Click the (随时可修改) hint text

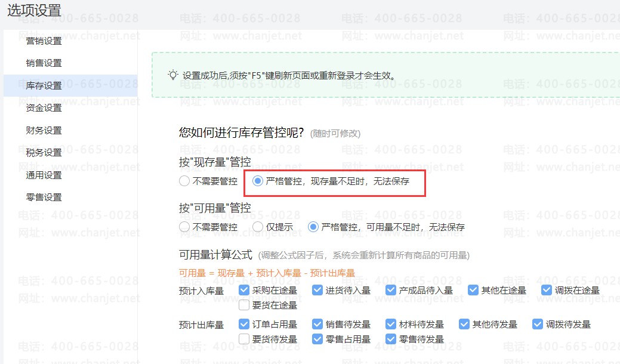tap(335, 134)
